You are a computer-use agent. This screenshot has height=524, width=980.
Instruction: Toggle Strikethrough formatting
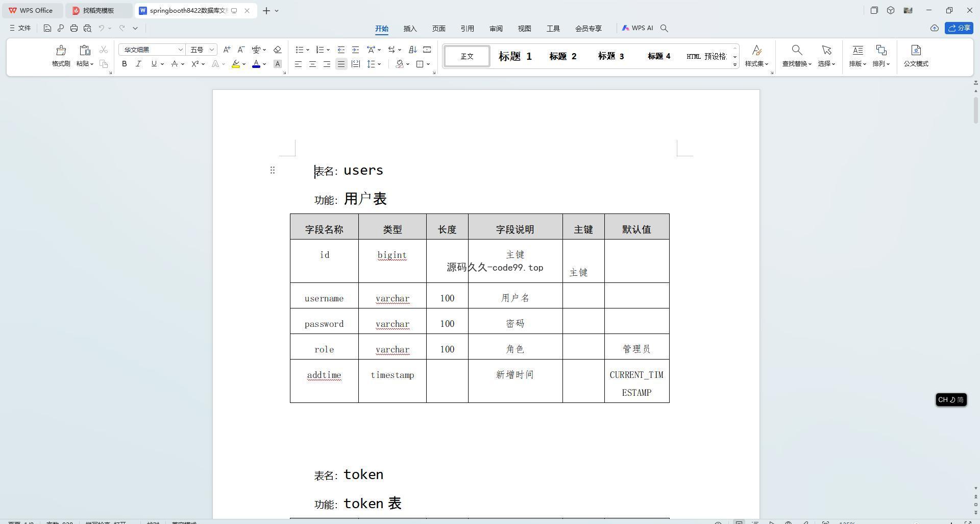175,64
